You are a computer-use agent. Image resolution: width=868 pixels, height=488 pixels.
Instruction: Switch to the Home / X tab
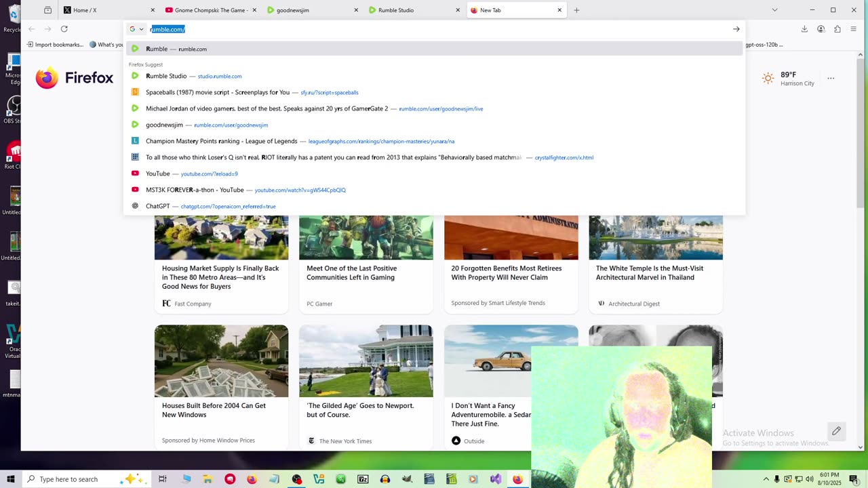pos(108,10)
